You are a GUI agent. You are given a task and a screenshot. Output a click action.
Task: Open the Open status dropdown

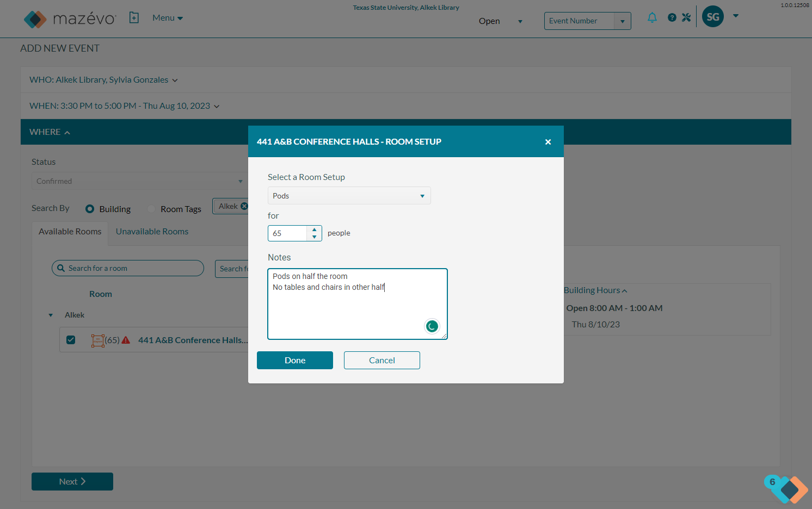click(x=501, y=21)
